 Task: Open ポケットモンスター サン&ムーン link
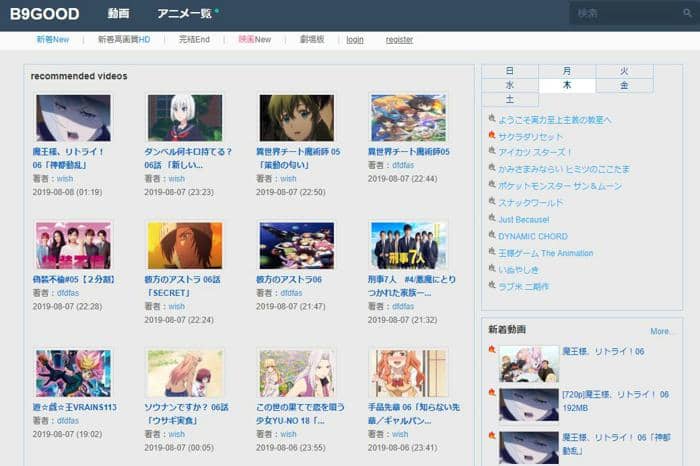click(x=560, y=186)
